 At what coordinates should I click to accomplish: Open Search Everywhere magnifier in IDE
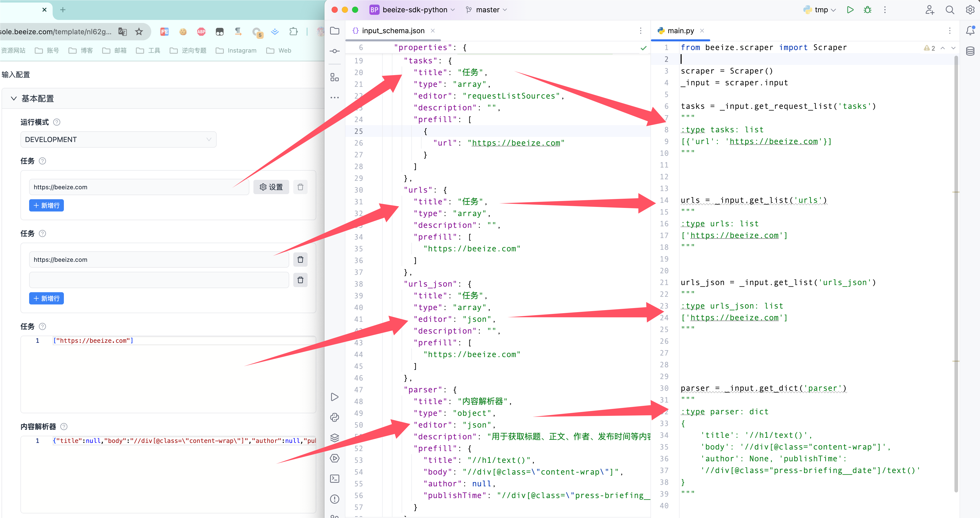click(950, 10)
